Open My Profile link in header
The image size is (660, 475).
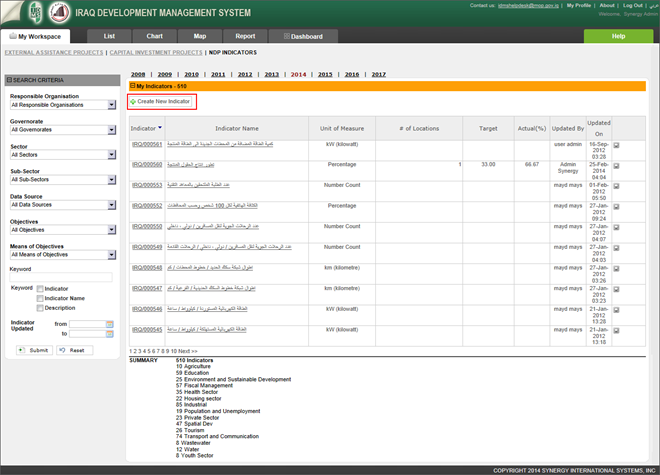pos(579,5)
